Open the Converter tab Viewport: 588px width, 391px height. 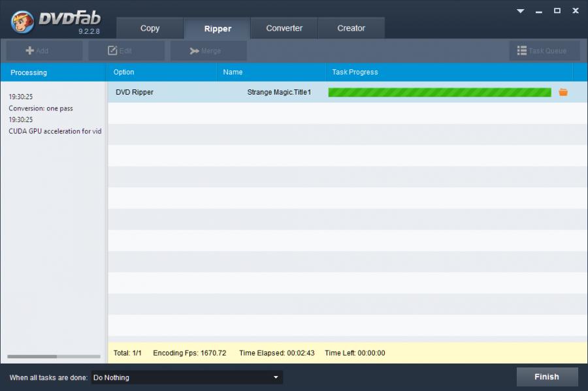point(284,28)
